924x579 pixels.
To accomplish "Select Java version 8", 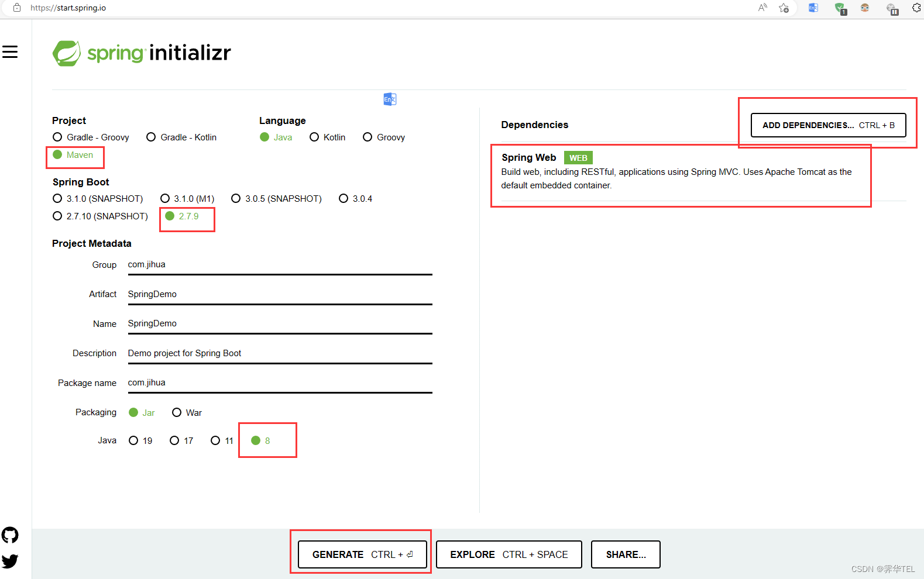I will pos(261,441).
